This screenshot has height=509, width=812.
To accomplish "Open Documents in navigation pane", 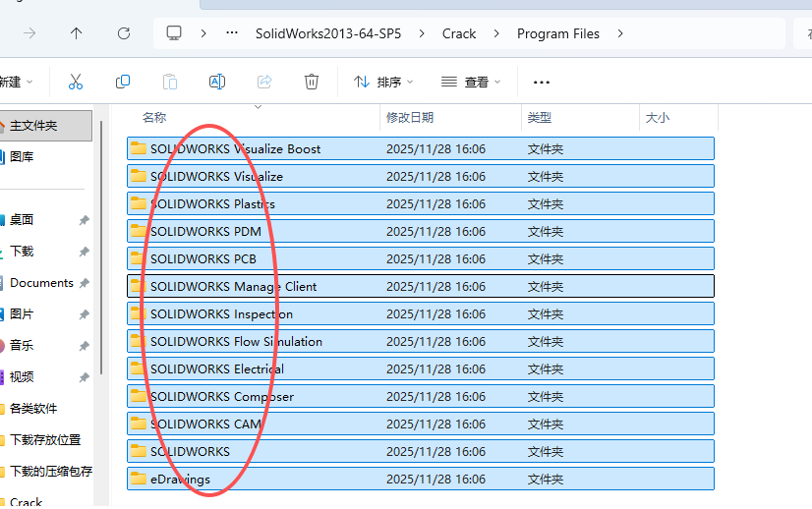I will [41, 283].
